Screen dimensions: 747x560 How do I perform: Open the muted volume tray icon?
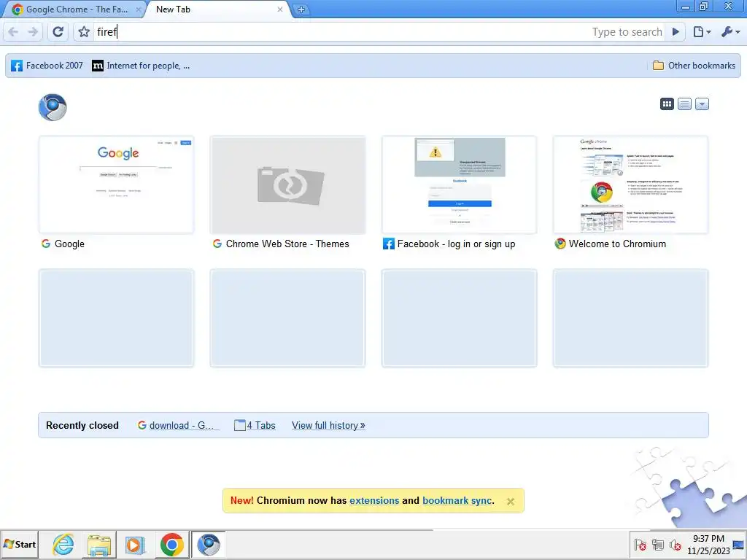point(675,545)
